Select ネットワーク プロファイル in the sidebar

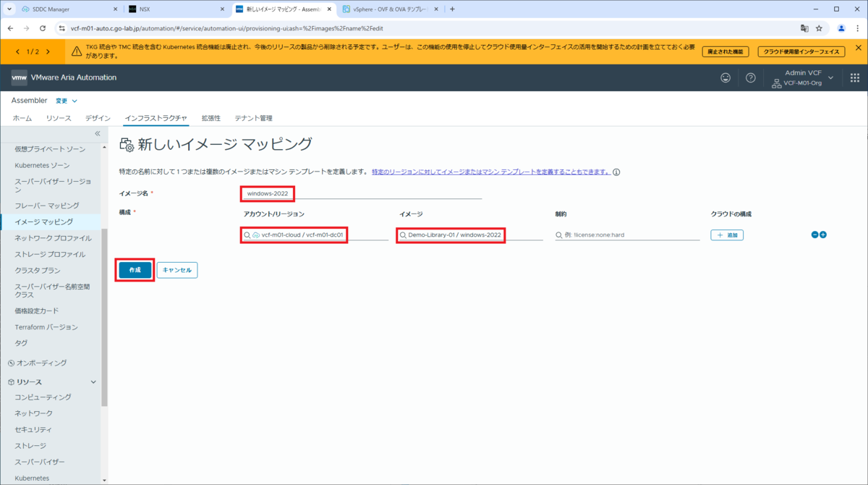(54, 238)
